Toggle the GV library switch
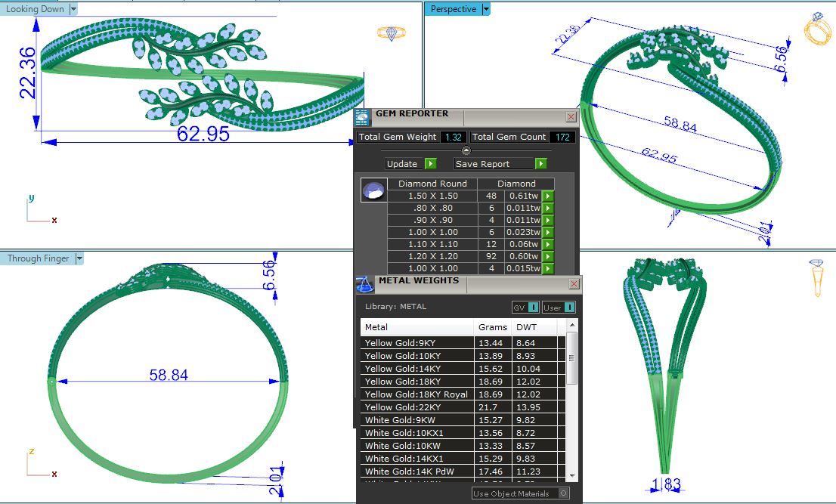The width and height of the screenshot is (836, 504). click(533, 307)
